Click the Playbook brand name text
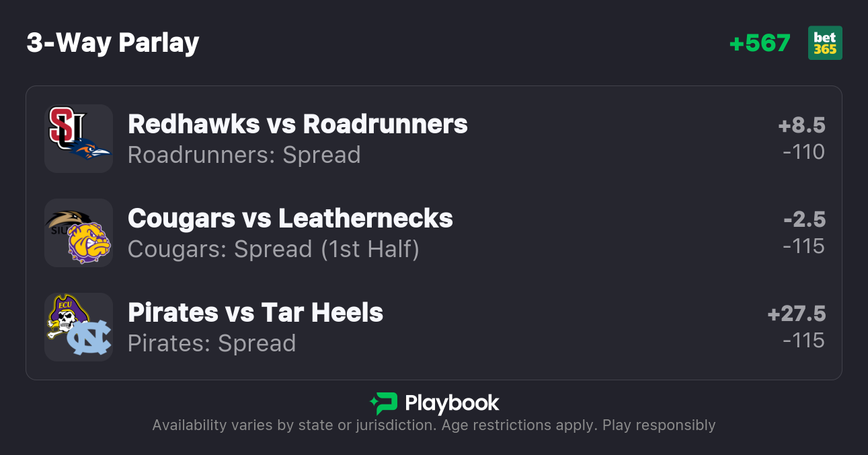The width and height of the screenshot is (868, 455). coord(452,403)
